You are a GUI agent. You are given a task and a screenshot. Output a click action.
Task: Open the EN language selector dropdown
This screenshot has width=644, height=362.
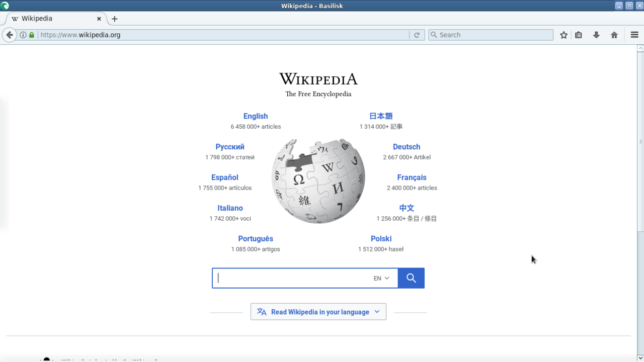coord(381,278)
